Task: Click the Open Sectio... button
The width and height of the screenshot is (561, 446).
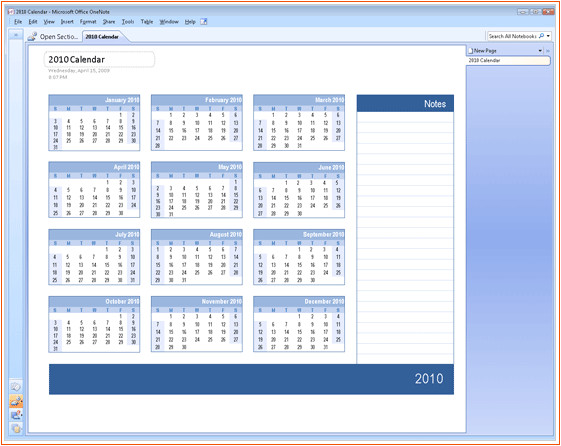Action: click(53, 36)
